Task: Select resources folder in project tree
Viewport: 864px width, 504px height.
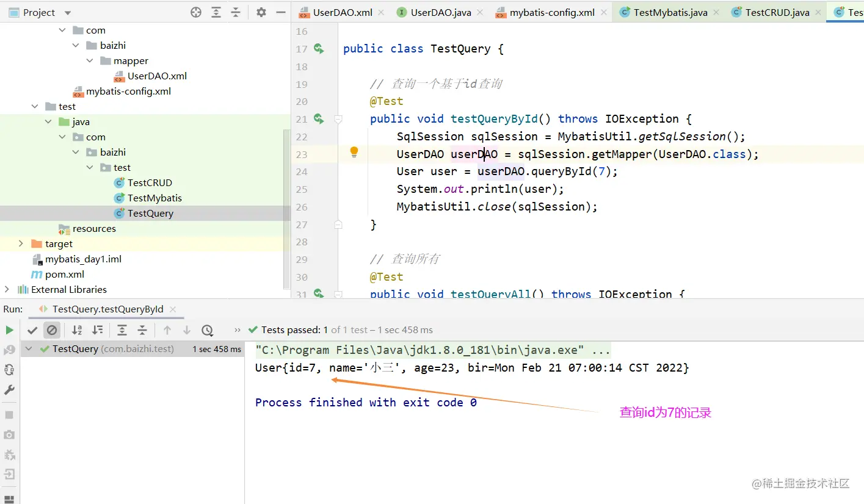Action: (87, 228)
